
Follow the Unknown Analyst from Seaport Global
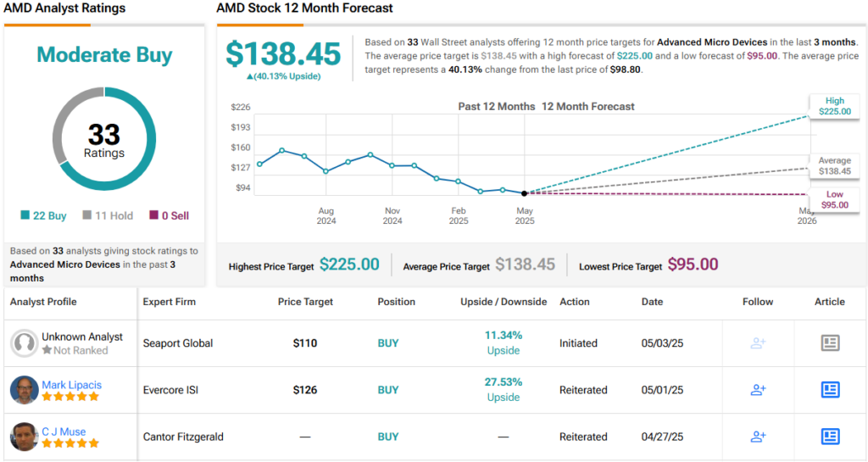pyautogui.click(x=758, y=343)
